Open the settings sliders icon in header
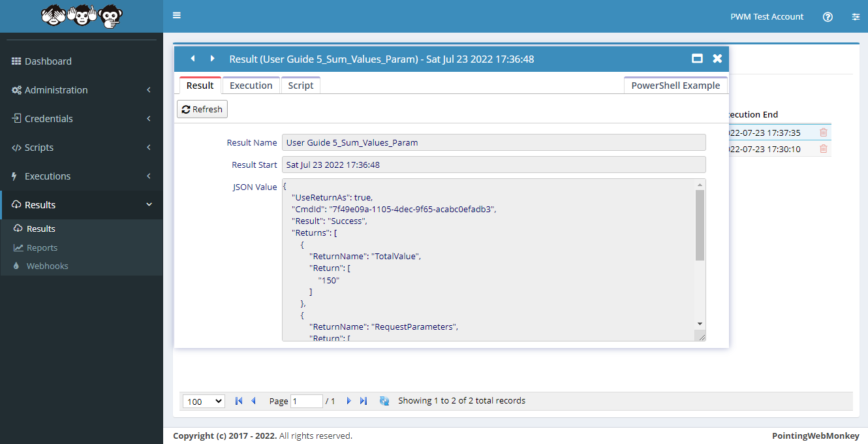Viewport: 868px width, 444px height. click(x=856, y=17)
